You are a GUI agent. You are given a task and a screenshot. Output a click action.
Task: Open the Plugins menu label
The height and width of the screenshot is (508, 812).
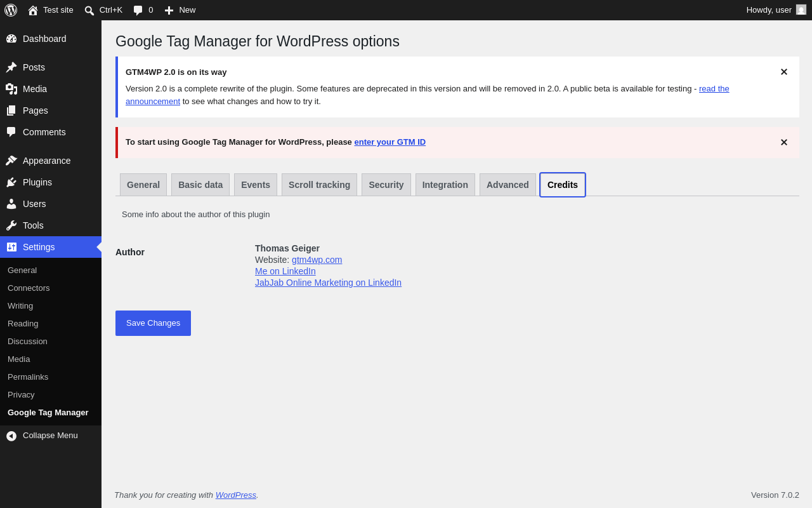point(37,182)
